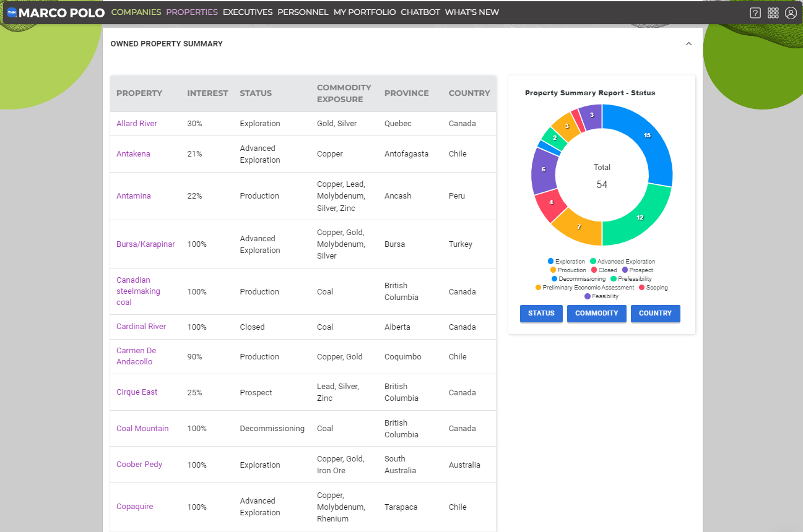Viewport: 803px width, 532px height.
Task: Open the user account profile icon
Action: coord(791,13)
